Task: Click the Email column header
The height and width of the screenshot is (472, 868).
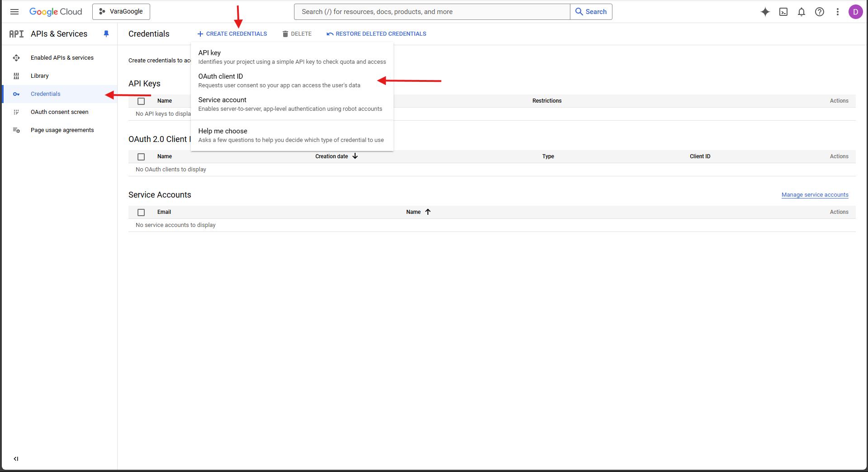Action: tap(164, 212)
